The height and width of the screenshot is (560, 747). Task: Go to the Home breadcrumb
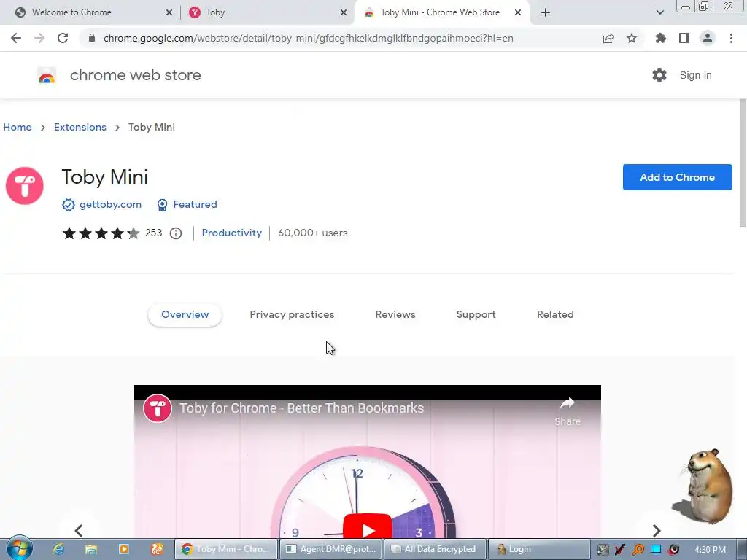coord(18,127)
